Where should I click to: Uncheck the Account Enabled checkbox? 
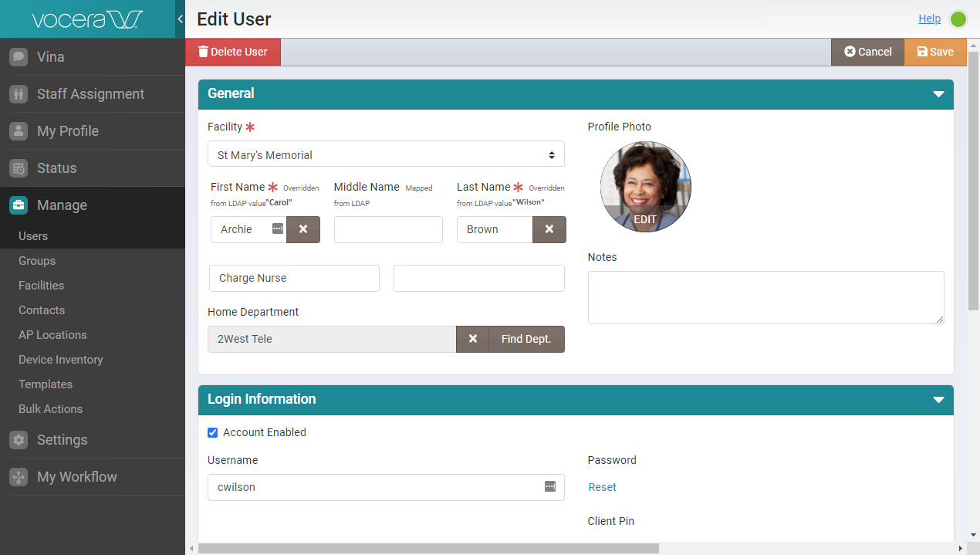[213, 432]
